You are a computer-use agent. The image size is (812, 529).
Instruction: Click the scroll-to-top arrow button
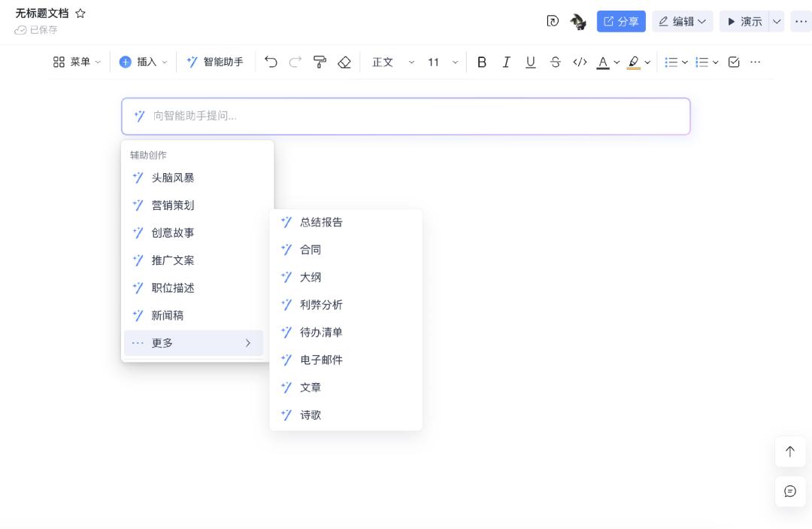(x=790, y=451)
